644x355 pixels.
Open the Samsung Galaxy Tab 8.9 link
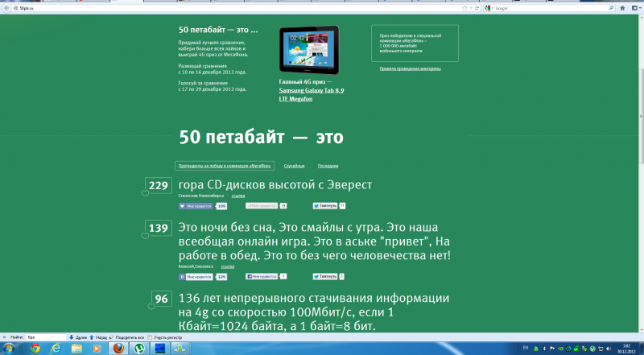pyautogui.click(x=305, y=90)
